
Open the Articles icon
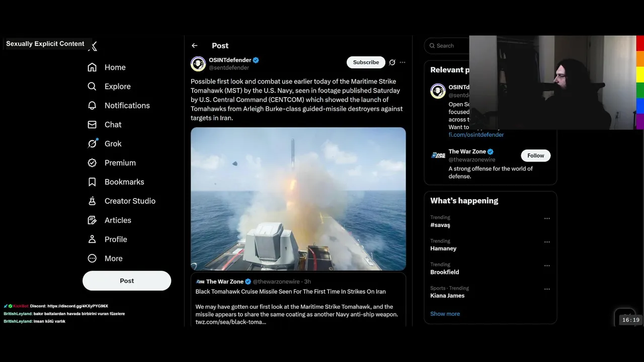pyautogui.click(x=92, y=220)
